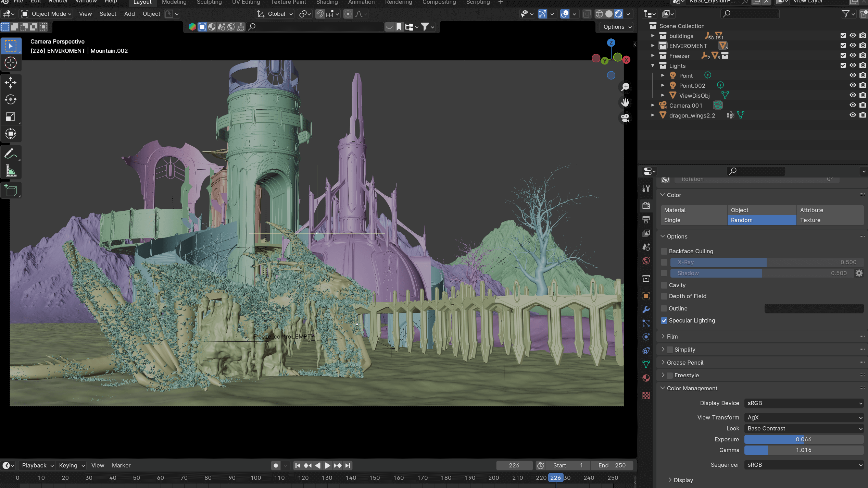The width and height of the screenshot is (868, 488).
Task: Enable the Depth of Field checkbox
Action: (664, 296)
